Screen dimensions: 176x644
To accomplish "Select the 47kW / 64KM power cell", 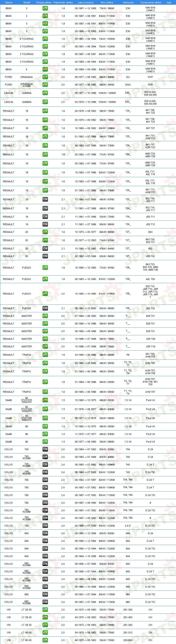I will click(107, 249).
